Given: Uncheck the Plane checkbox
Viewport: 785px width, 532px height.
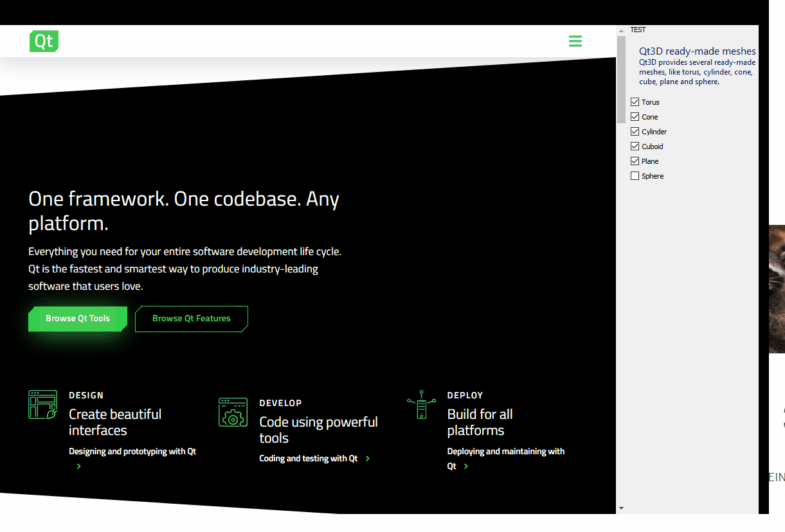Looking at the screenshot, I should pos(635,161).
